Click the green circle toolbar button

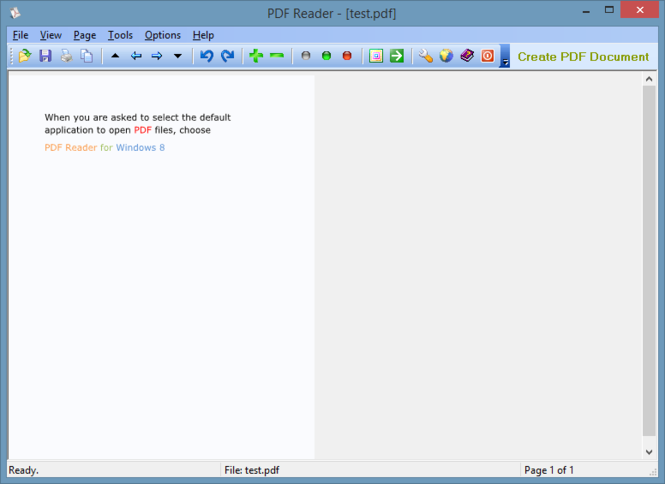click(326, 56)
